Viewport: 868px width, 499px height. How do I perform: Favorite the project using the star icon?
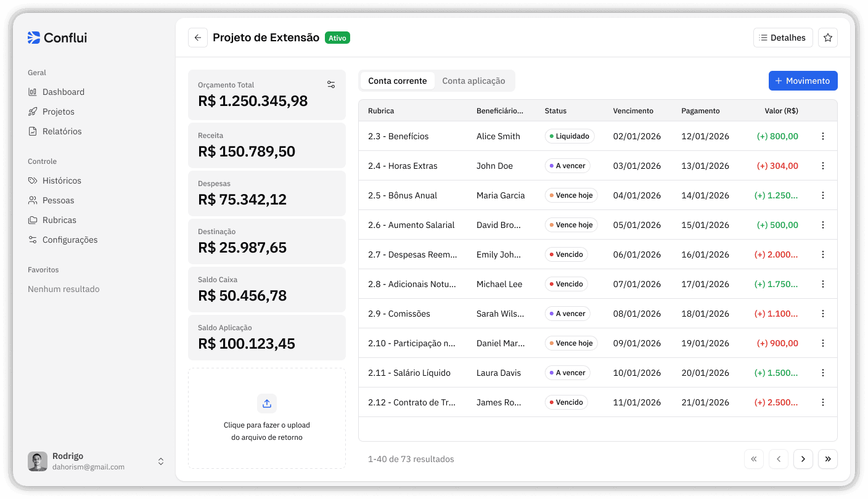(x=827, y=38)
